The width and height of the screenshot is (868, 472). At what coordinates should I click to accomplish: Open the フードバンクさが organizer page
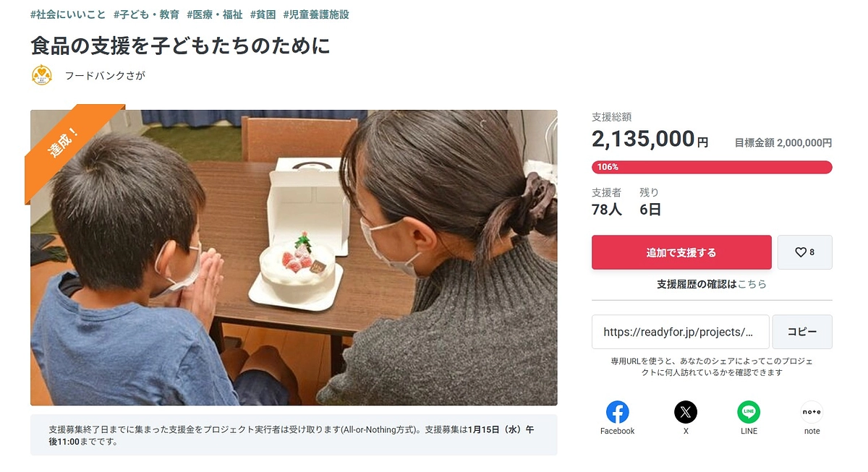tap(106, 75)
